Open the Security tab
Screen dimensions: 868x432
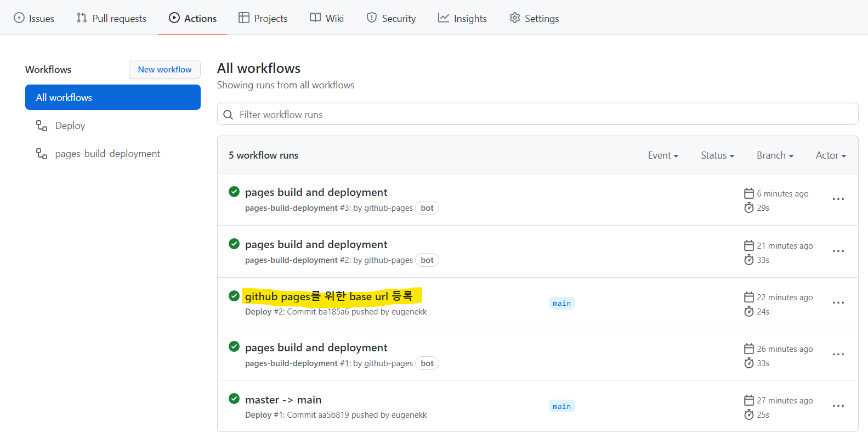pos(391,18)
